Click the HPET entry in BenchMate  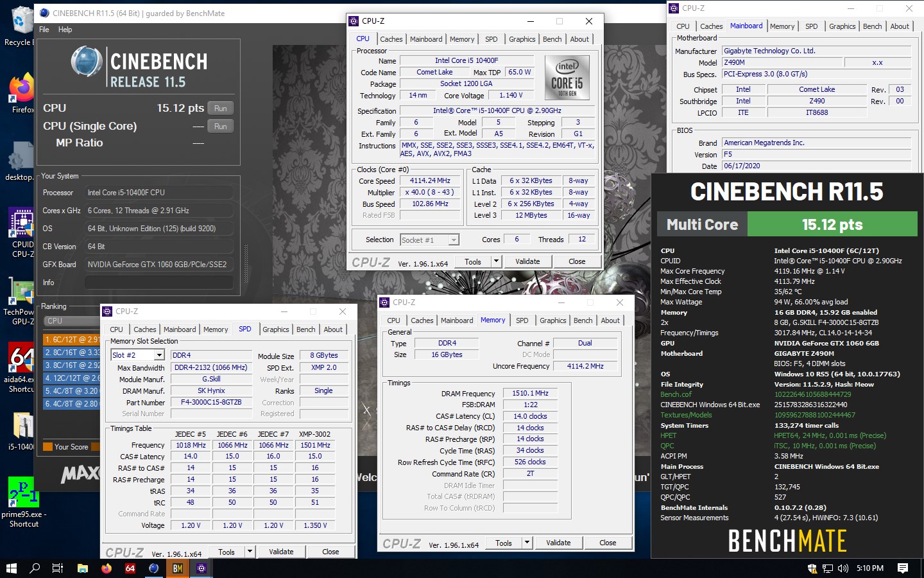[668, 435]
